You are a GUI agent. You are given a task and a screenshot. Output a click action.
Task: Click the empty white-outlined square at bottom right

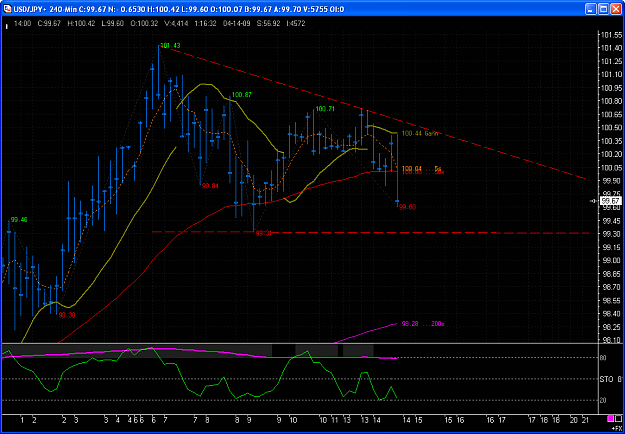coord(618,419)
